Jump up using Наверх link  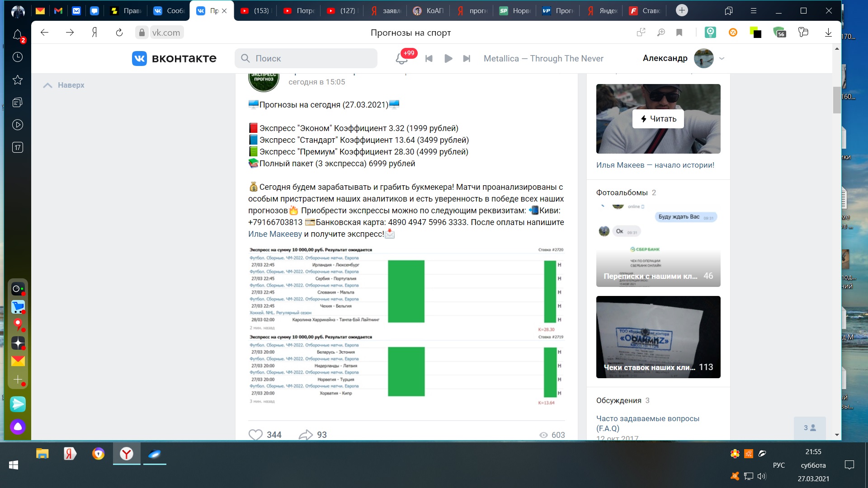point(64,85)
